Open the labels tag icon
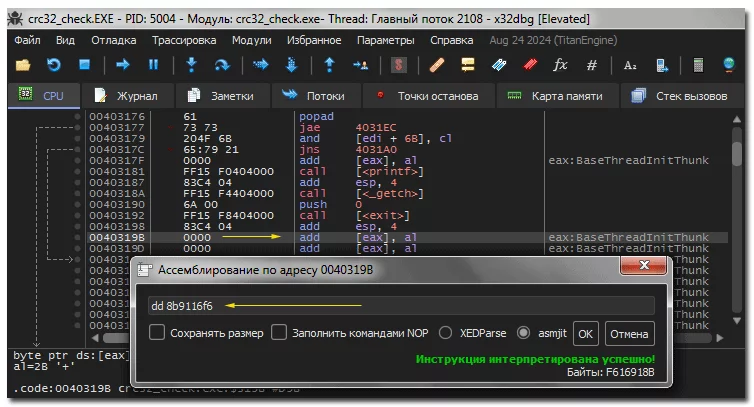This screenshot has height=407, width=754. pyautogui.click(x=499, y=65)
